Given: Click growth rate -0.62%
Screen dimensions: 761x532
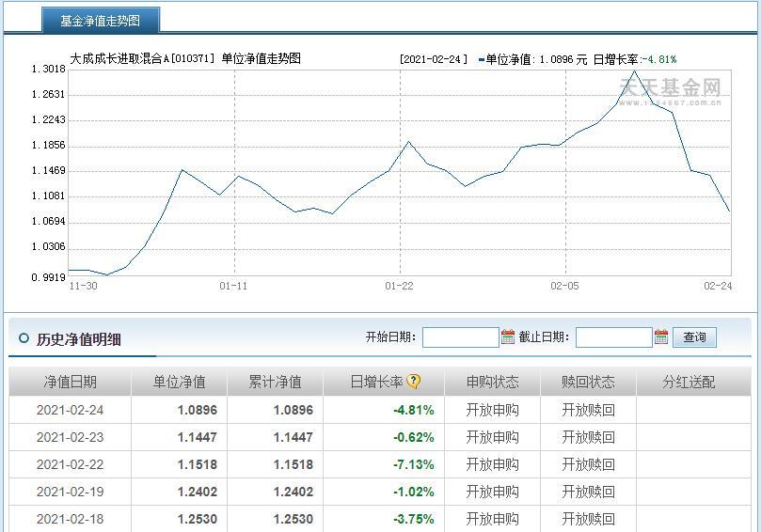Looking at the screenshot, I should click(x=414, y=437).
